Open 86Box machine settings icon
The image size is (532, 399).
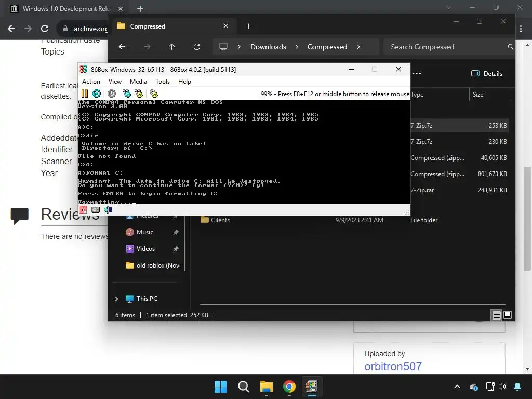coord(154,94)
